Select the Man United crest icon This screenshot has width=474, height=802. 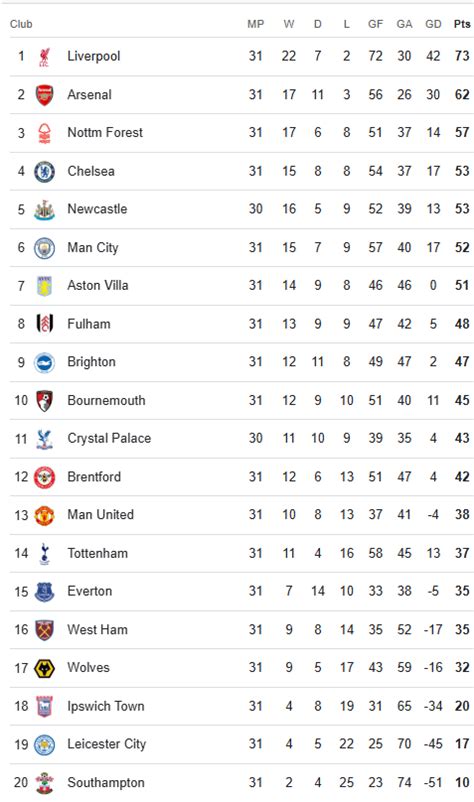44,515
